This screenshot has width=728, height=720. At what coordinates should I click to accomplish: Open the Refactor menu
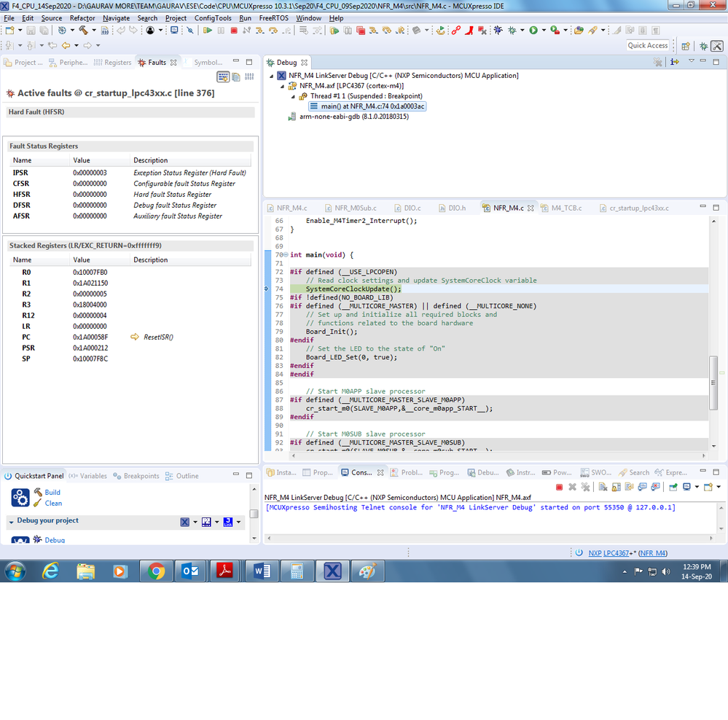click(x=82, y=18)
